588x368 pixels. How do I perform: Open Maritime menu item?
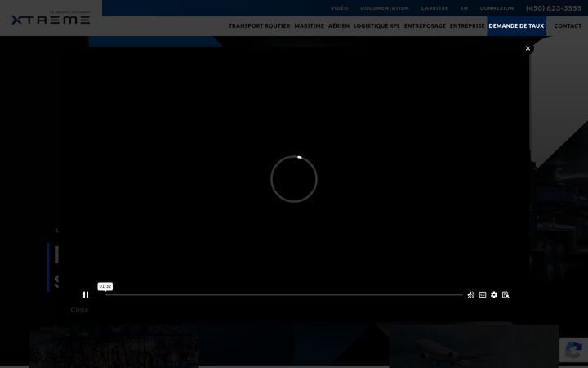coord(309,26)
